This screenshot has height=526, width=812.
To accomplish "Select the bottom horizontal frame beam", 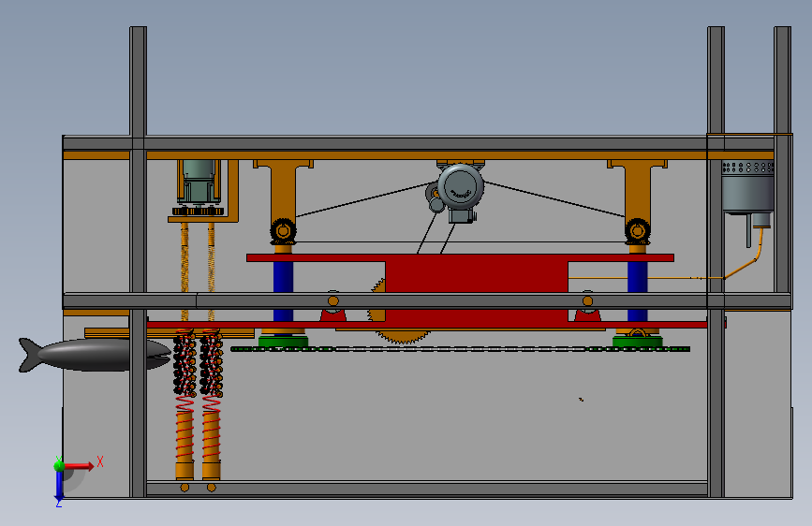I will click(x=427, y=489).
